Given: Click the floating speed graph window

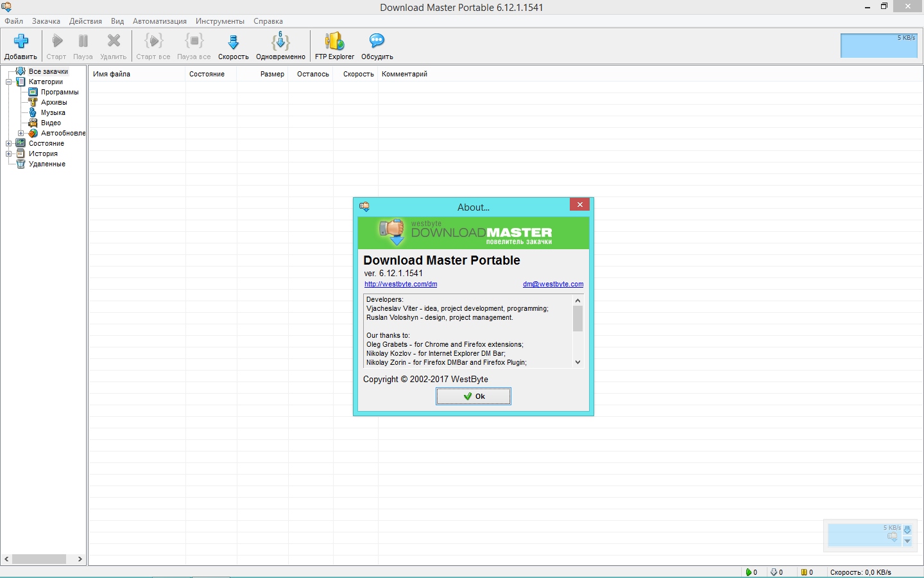Looking at the screenshot, I should tap(864, 536).
